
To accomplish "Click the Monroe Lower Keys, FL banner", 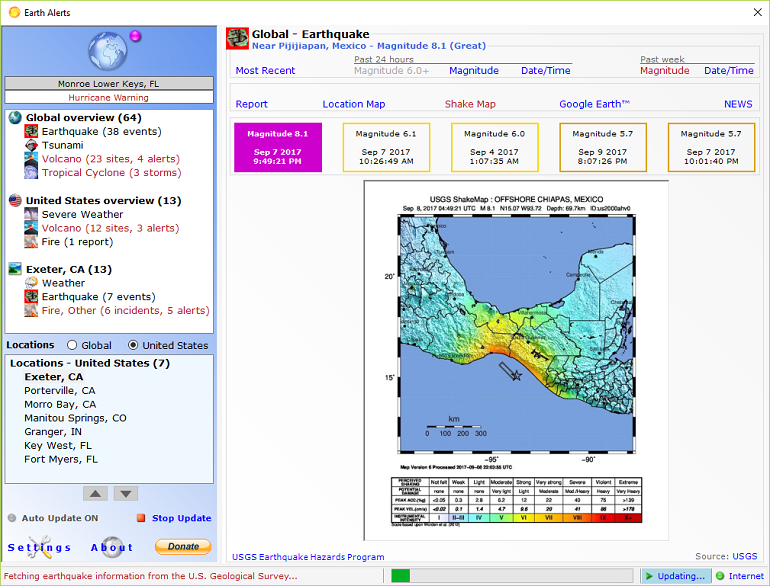I will (109, 84).
